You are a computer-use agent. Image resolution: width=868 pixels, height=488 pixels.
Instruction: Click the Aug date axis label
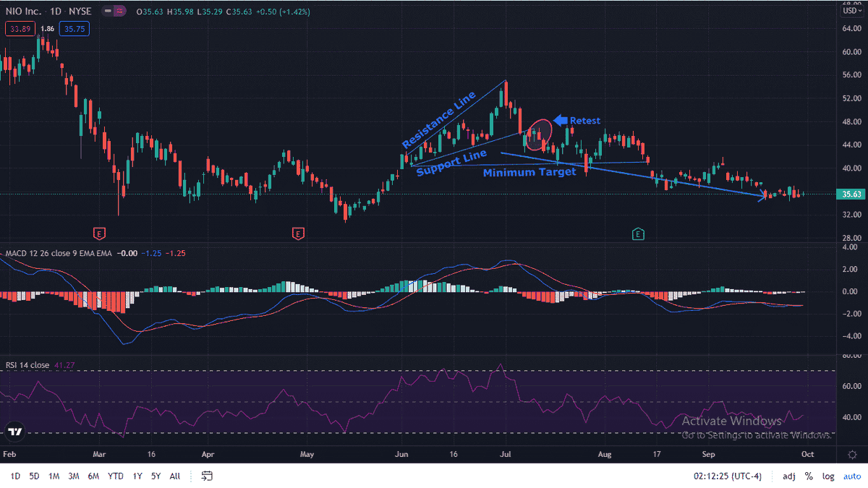pos(605,455)
